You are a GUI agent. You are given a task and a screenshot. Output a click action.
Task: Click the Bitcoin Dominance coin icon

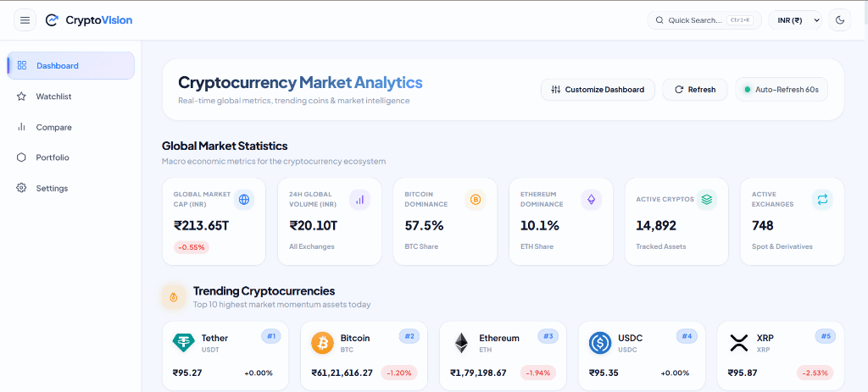pyautogui.click(x=476, y=199)
